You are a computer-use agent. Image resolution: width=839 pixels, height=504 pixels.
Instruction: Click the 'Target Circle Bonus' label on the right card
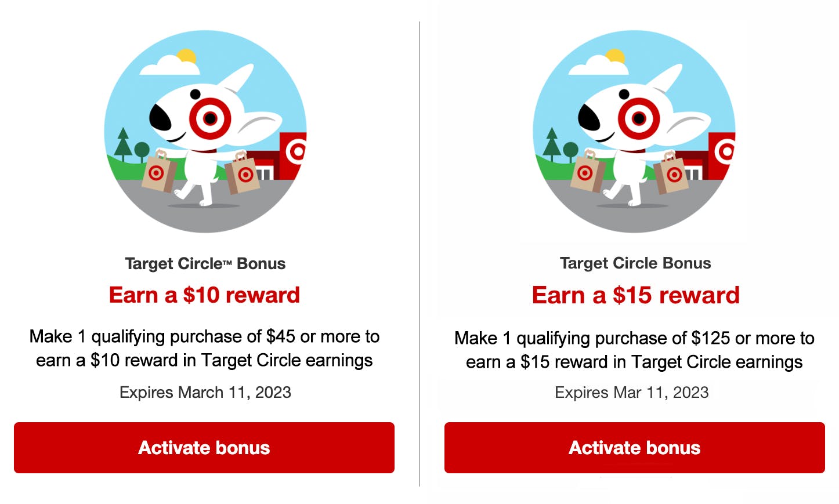tap(635, 263)
